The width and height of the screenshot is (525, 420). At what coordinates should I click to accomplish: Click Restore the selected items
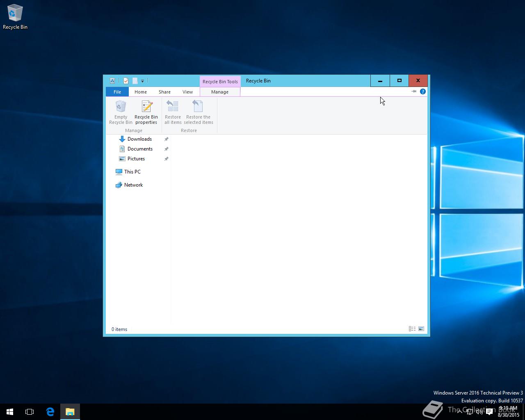pos(199,112)
